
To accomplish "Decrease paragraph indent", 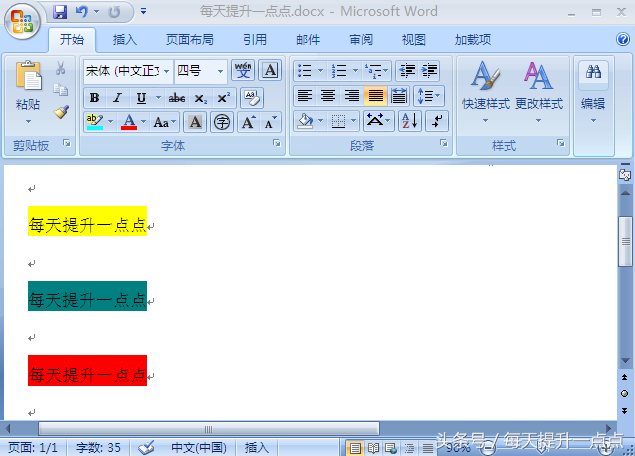I will (x=407, y=70).
